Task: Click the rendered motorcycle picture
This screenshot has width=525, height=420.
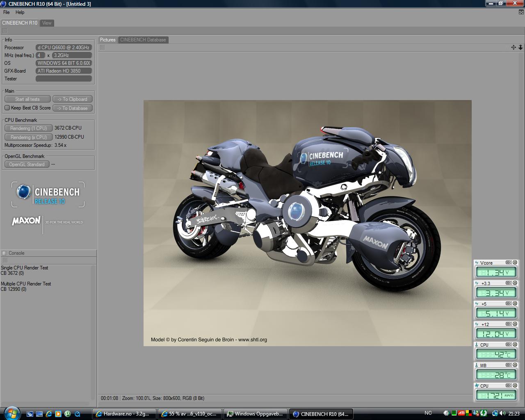Action: (x=307, y=223)
